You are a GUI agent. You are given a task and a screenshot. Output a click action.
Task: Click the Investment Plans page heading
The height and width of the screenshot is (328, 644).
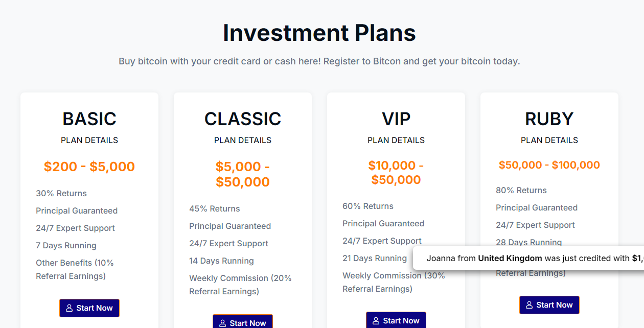point(319,33)
